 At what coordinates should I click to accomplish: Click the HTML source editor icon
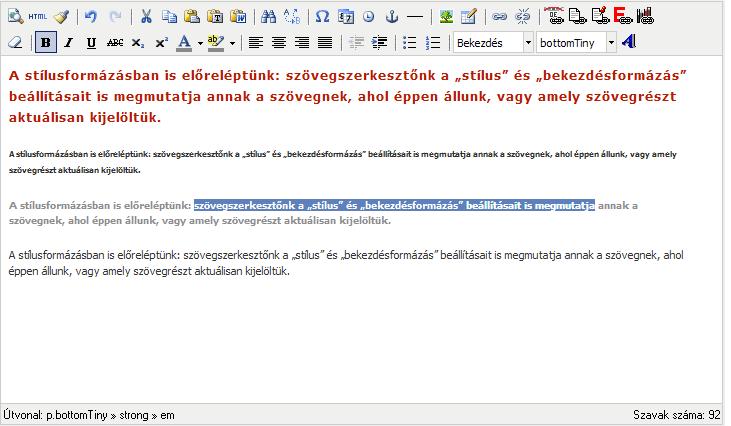37,17
